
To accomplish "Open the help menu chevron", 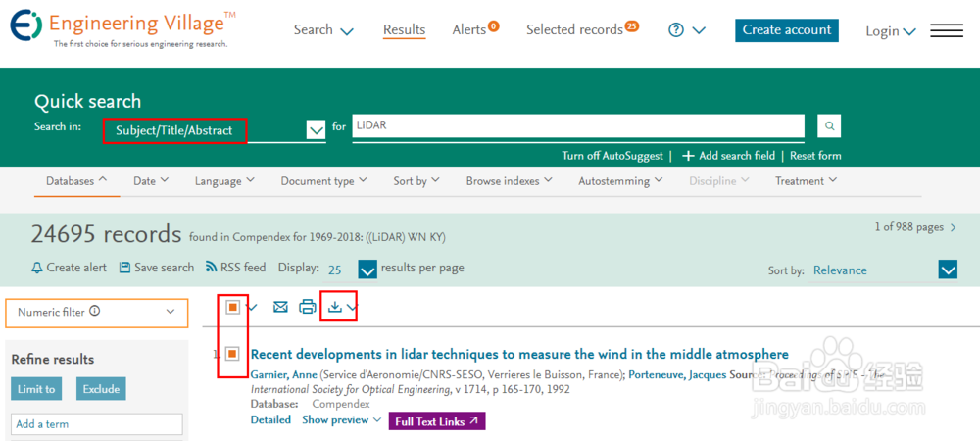I will pyautogui.click(x=700, y=30).
